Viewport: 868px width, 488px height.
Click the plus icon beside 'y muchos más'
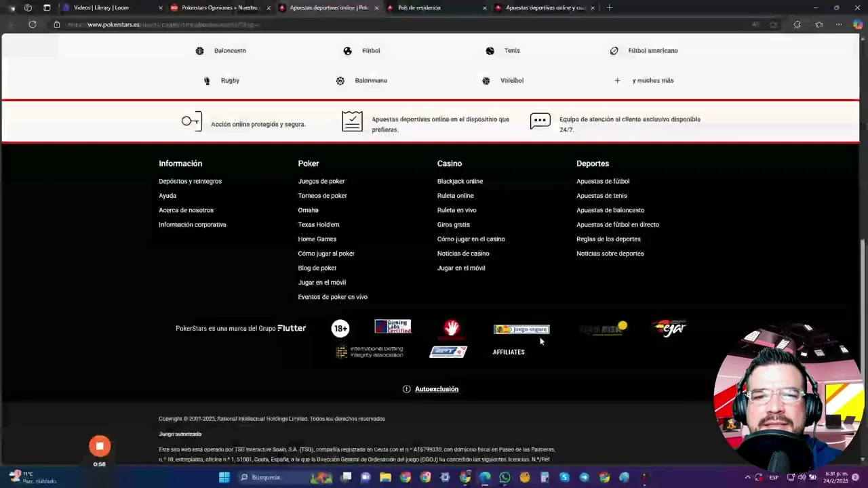point(617,81)
